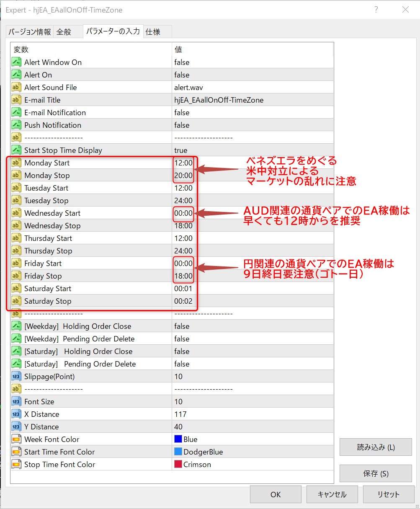Switch to the 全般 tab
420x509 pixels.
[x=64, y=32]
